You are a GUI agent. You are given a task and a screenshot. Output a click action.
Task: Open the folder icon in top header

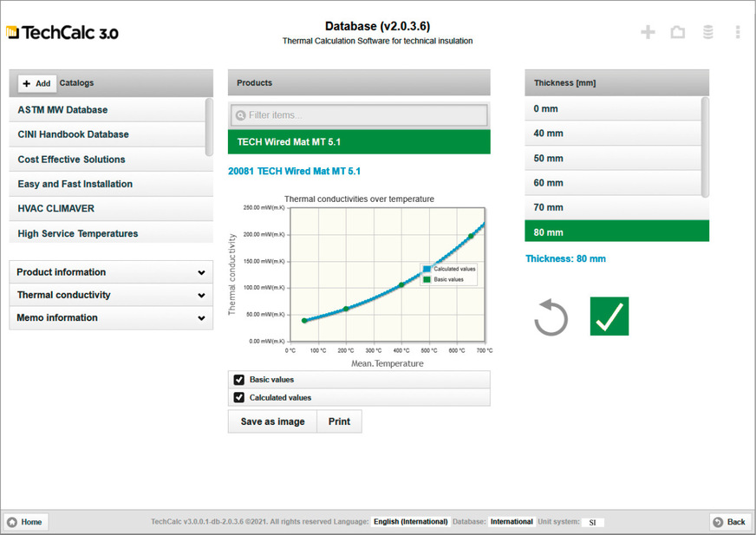(677, 32)
